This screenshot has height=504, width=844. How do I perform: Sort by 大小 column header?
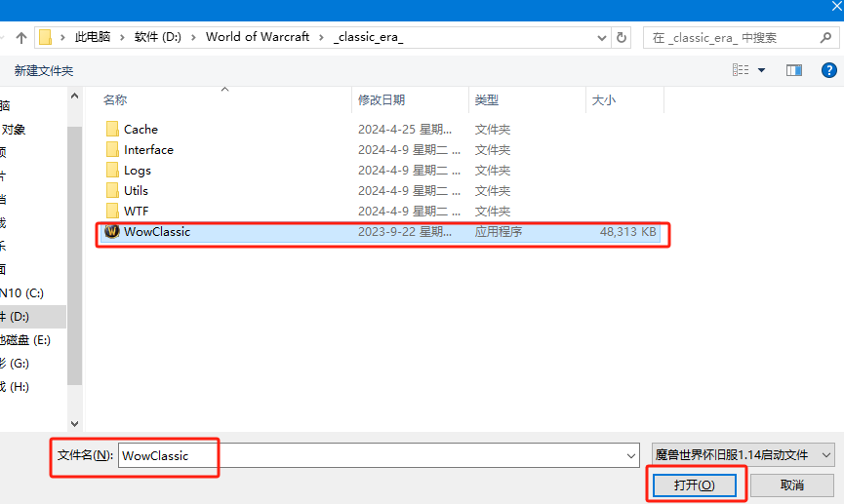click(603, 100)
